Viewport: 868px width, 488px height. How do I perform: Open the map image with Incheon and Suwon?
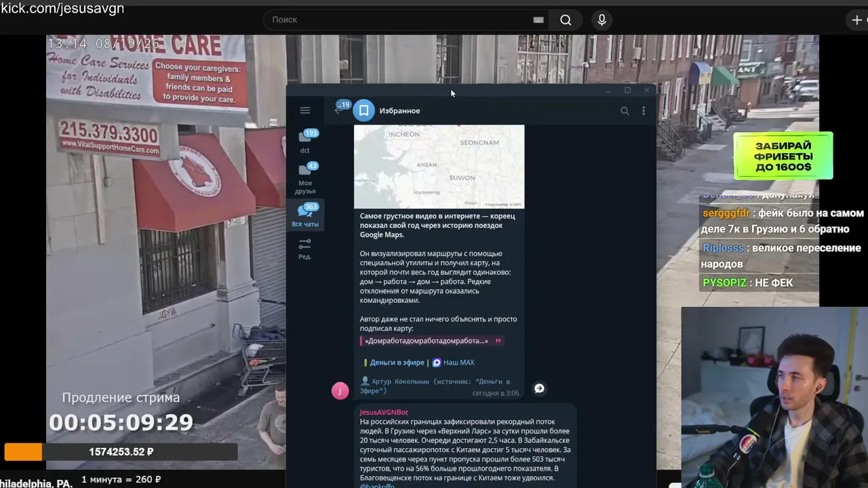tap(439, 166)
